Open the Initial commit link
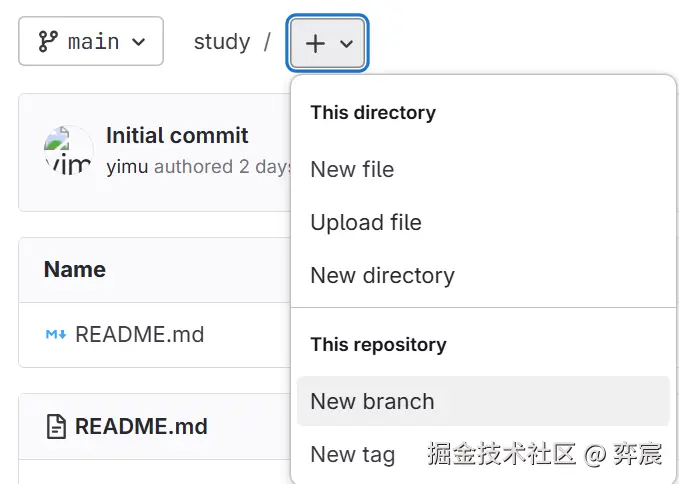This screenshot has height=484, width=679. coord(177,136)
